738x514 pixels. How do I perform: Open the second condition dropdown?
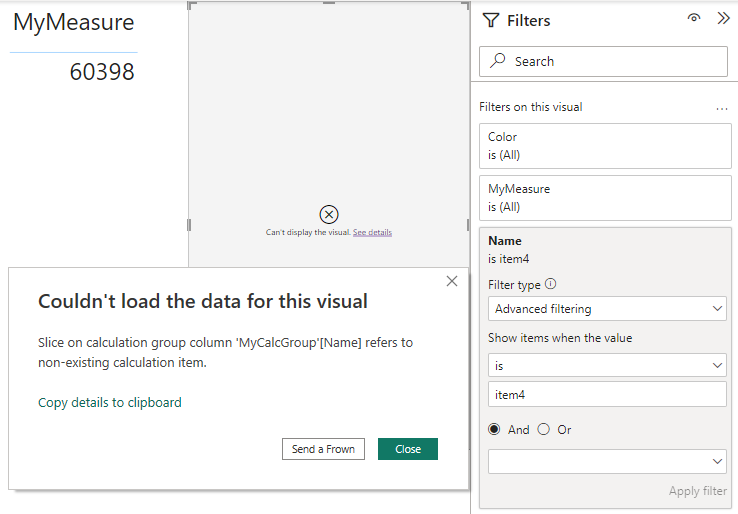(607, 461)
